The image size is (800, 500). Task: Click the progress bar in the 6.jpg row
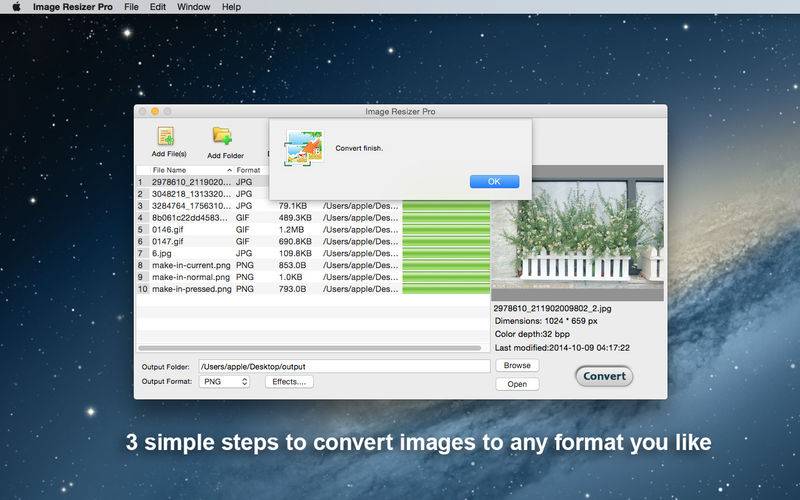(x=446, y=253)
